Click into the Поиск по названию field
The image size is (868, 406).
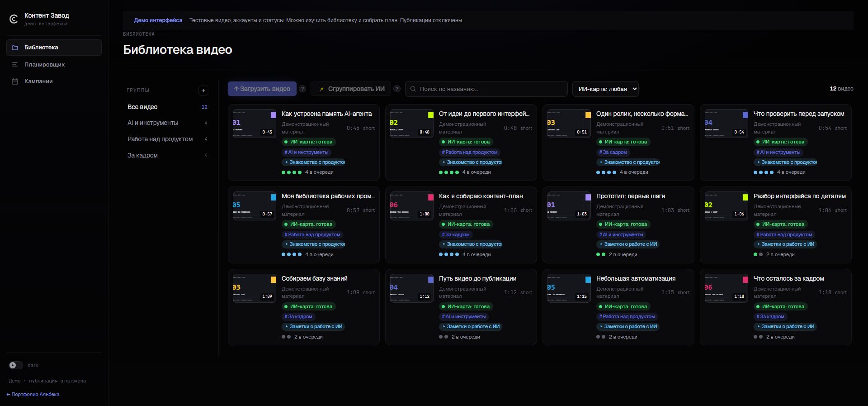point(486,89)
